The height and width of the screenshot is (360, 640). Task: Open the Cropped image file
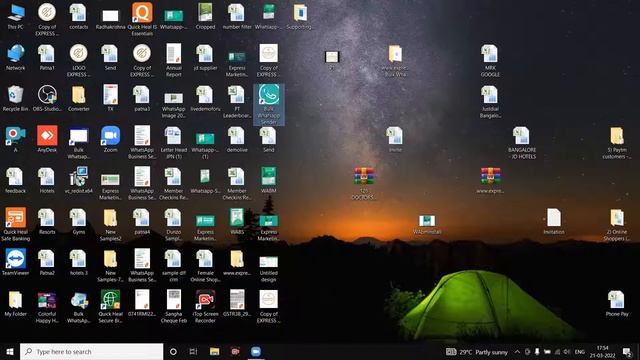[205, 16]
